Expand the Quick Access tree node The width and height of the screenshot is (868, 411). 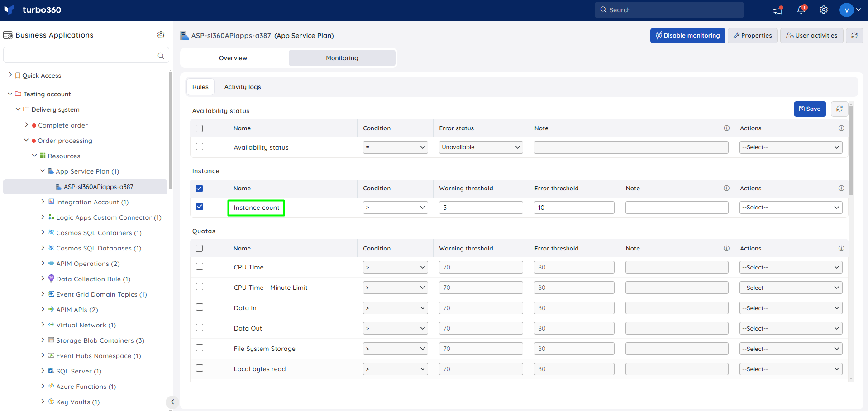(10, 75)
